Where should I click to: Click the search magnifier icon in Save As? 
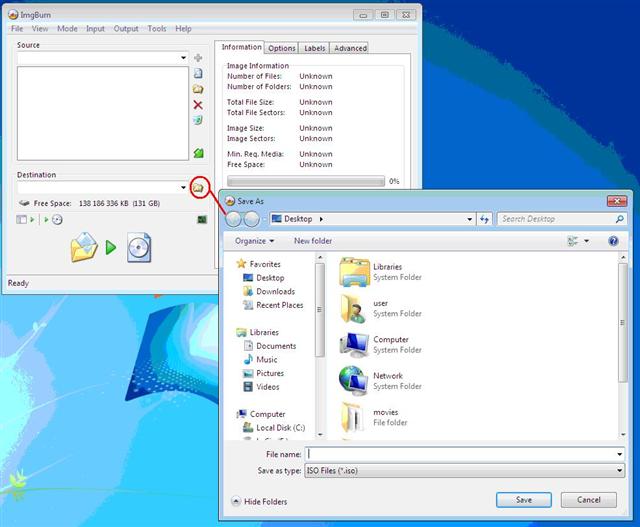click(619, 219)
